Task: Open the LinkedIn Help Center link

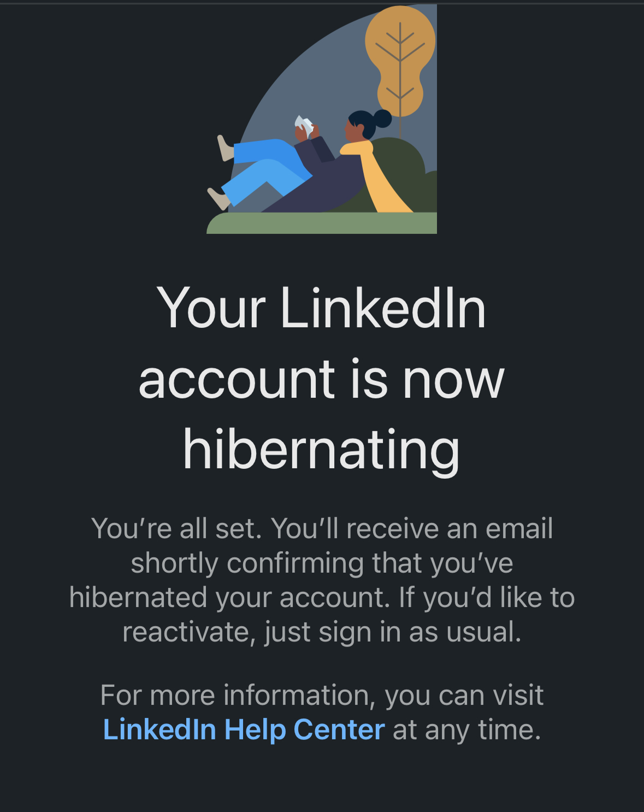Action: pyautogui.click(x=244, y=730)
